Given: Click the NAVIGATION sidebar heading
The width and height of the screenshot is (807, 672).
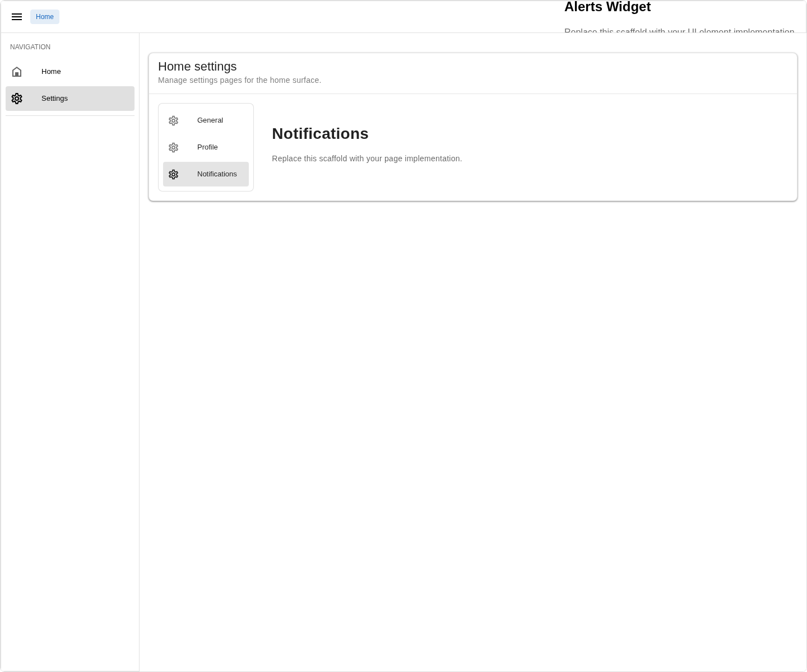Looking at the screenshot, I should point(30,47).
